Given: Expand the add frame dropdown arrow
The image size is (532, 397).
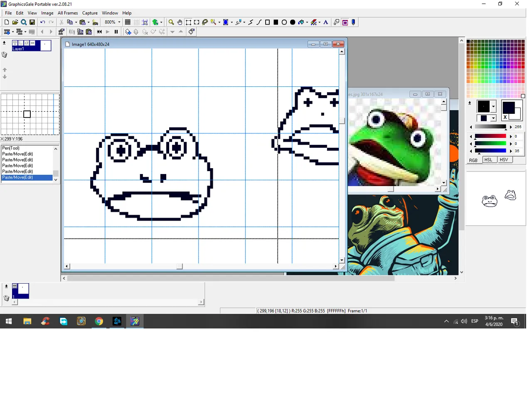Looking at the screenshot, I should click(x=12, y=32).
